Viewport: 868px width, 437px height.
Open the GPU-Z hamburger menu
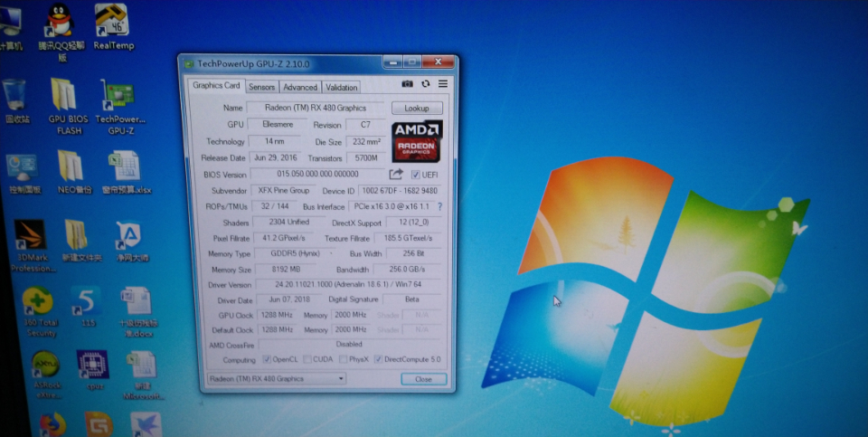coord(443,83)
